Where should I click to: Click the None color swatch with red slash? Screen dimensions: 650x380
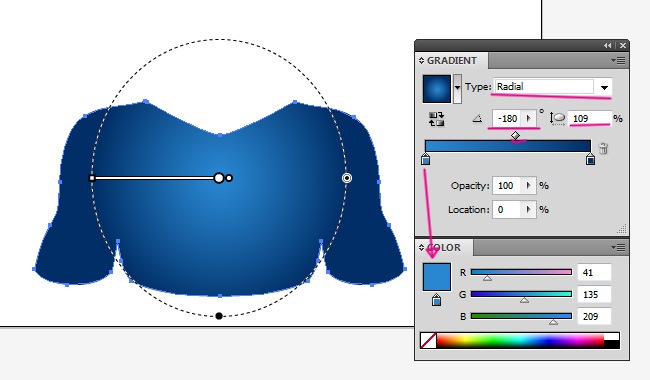click(x=428, y=341)
